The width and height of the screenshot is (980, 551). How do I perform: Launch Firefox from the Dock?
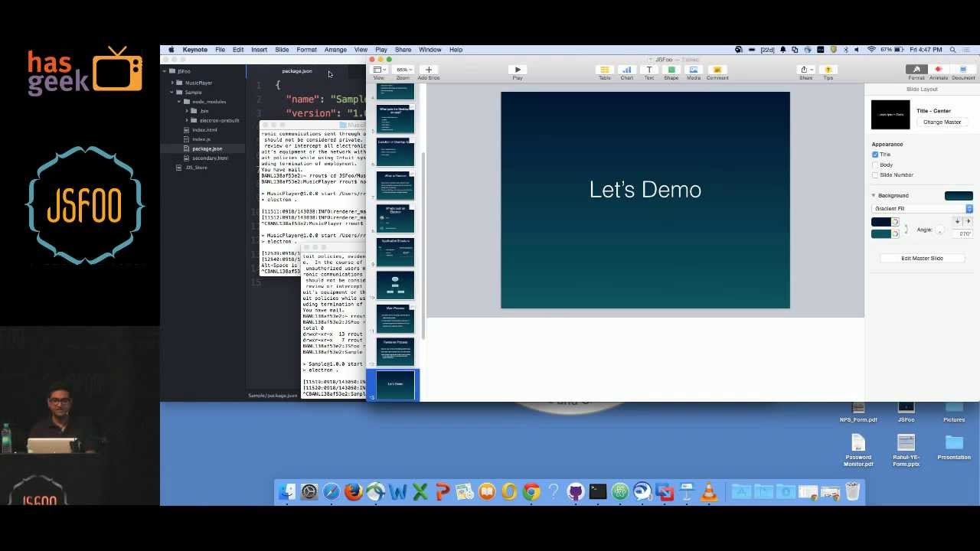pos(353,492)
